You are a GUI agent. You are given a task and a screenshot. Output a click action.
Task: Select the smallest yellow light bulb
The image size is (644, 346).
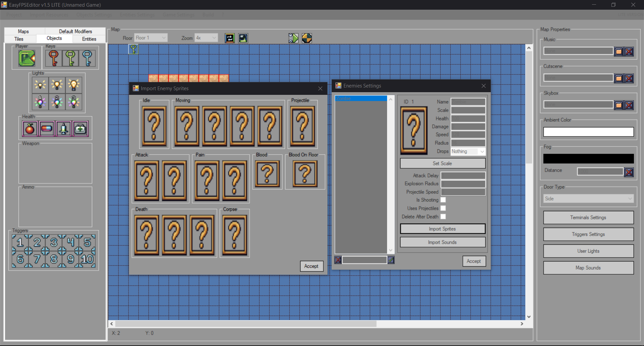pos(40,85)
